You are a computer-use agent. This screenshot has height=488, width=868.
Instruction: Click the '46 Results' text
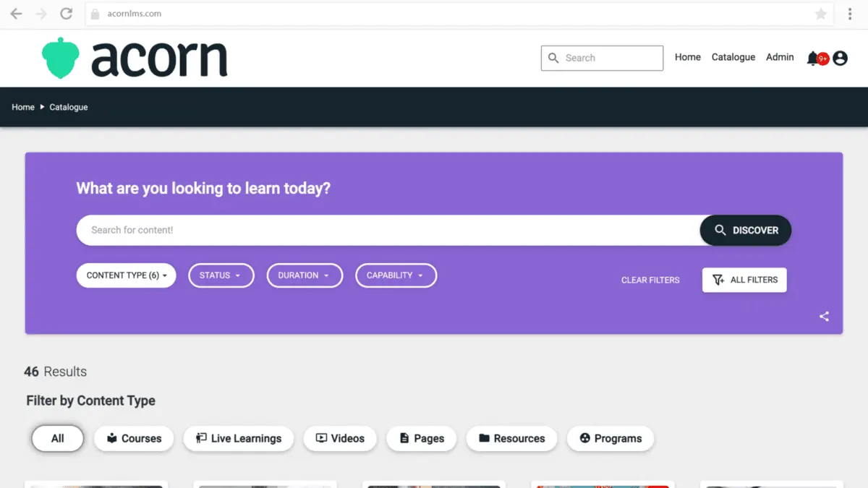click(x=55, y=372)
